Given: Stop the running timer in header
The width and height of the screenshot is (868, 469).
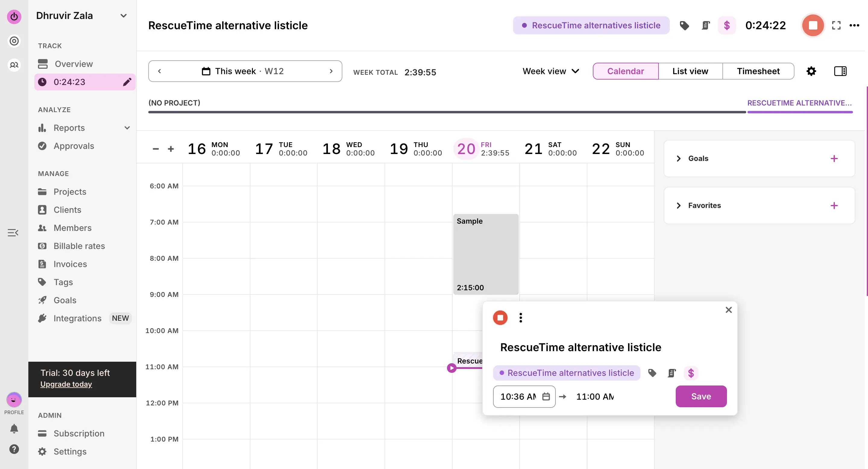Looking at the screenshot, I should (x=813, y=25).
